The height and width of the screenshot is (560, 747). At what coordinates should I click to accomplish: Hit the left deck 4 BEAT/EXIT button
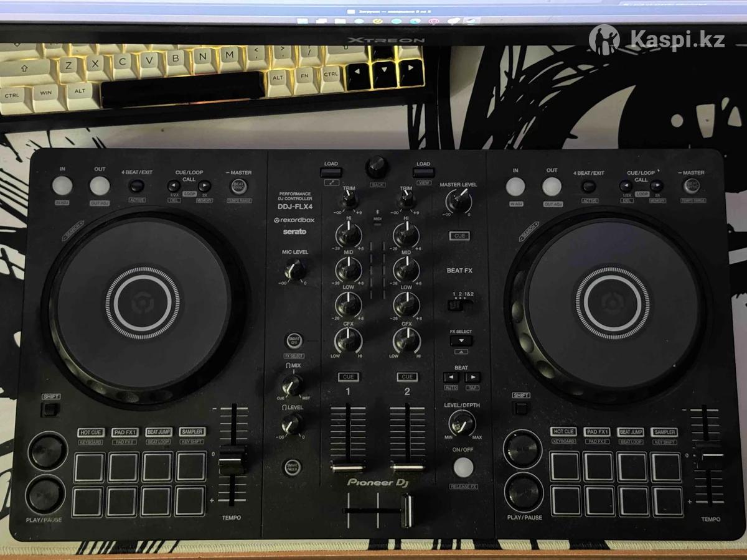(136, 186)
